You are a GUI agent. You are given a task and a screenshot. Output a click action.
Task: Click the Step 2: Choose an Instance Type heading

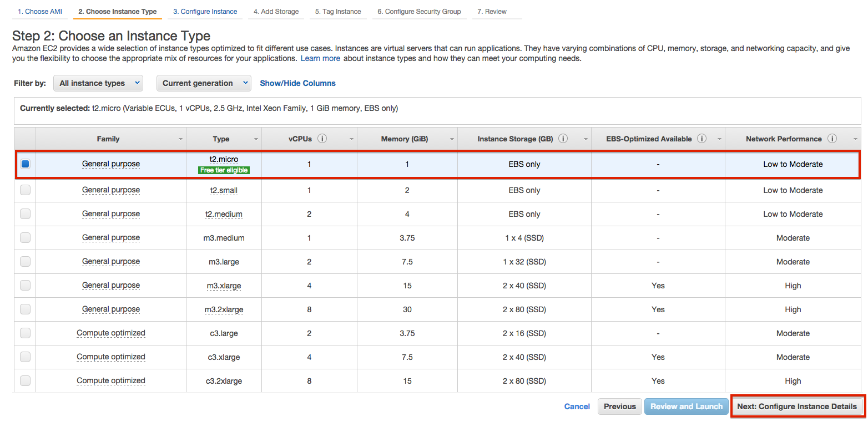click(112, 36)
